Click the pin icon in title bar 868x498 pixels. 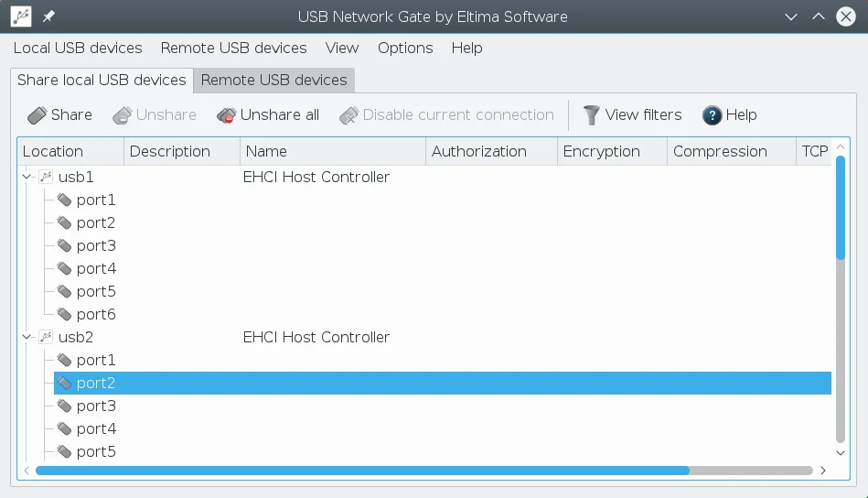pos(48,16)
